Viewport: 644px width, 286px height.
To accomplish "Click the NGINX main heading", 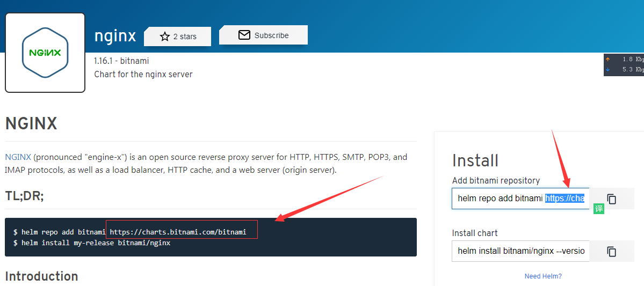I will click(x=31, y=123).
